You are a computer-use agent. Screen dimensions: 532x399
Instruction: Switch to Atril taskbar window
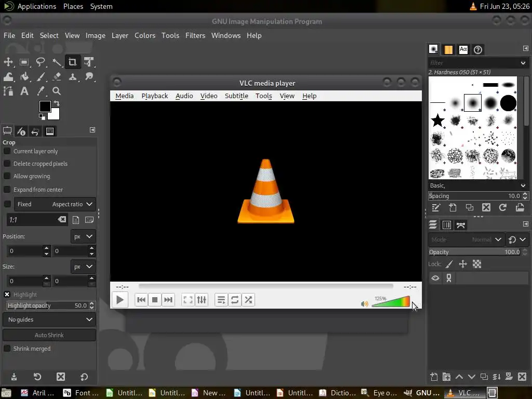coord(38,393)
